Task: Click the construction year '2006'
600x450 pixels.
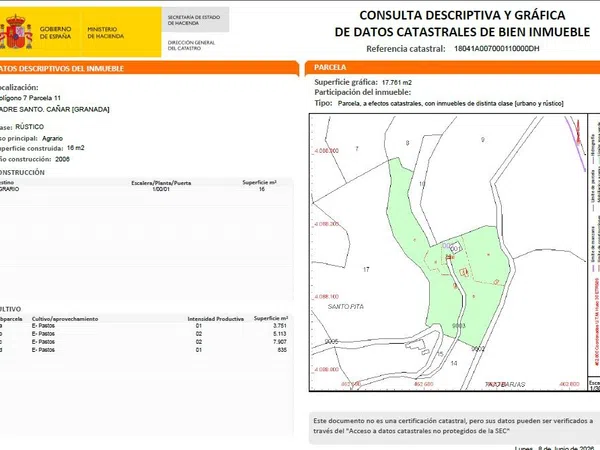Action: click(62, 159)
